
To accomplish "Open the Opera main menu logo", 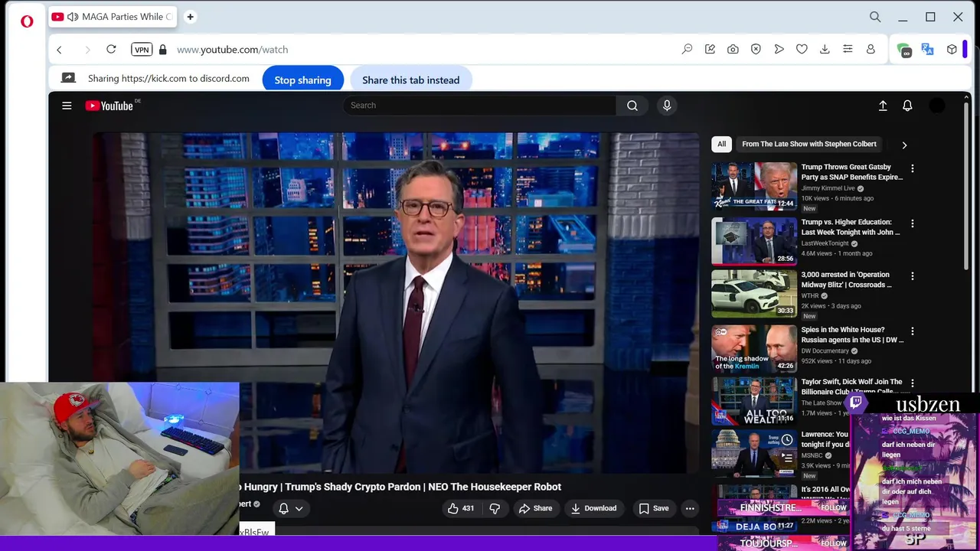I will [27, 21].
